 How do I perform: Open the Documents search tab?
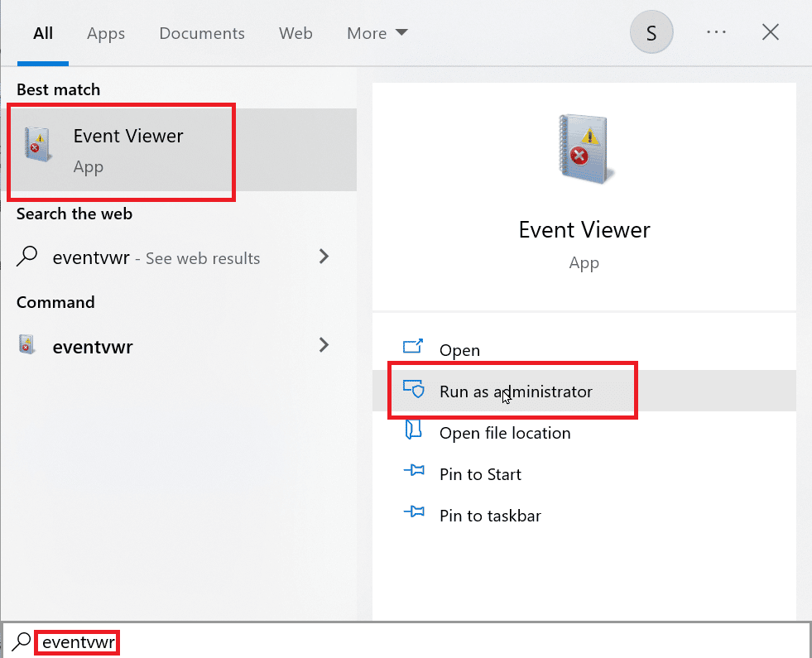point(202,34)
